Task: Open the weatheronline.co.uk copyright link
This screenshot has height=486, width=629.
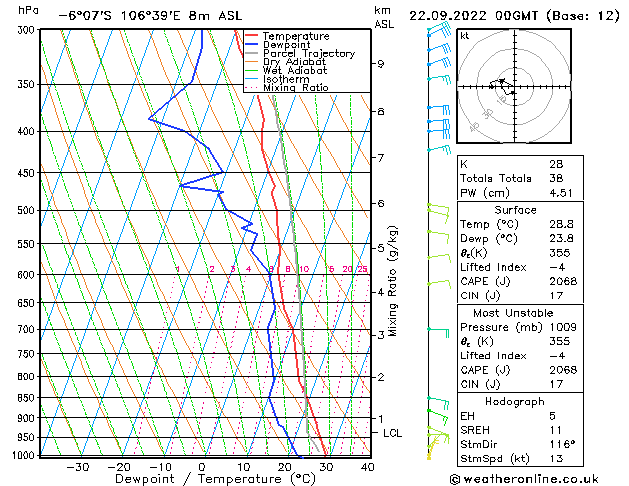Action: (524, 479)
